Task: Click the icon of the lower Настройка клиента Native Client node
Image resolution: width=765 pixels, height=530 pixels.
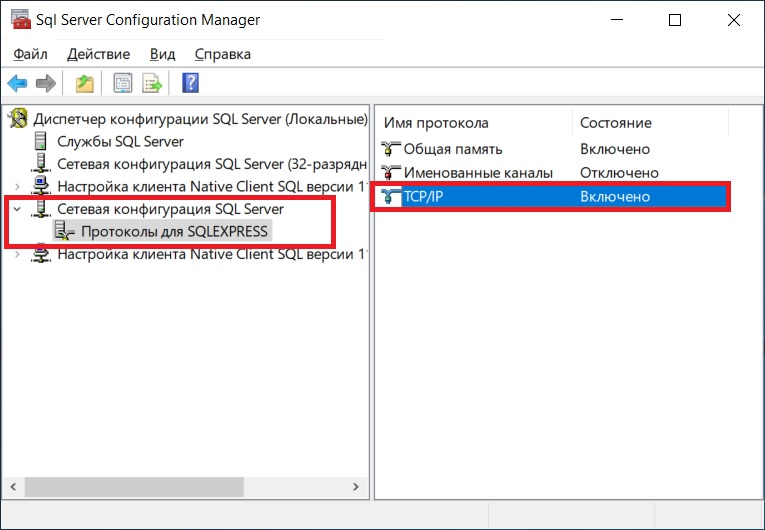Action: (41, 254)
